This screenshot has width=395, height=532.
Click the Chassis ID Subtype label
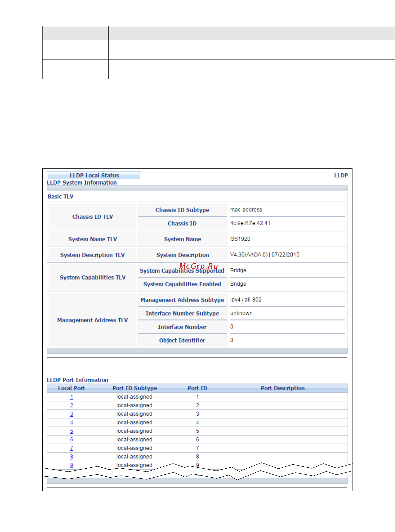(x=182, y=210)
